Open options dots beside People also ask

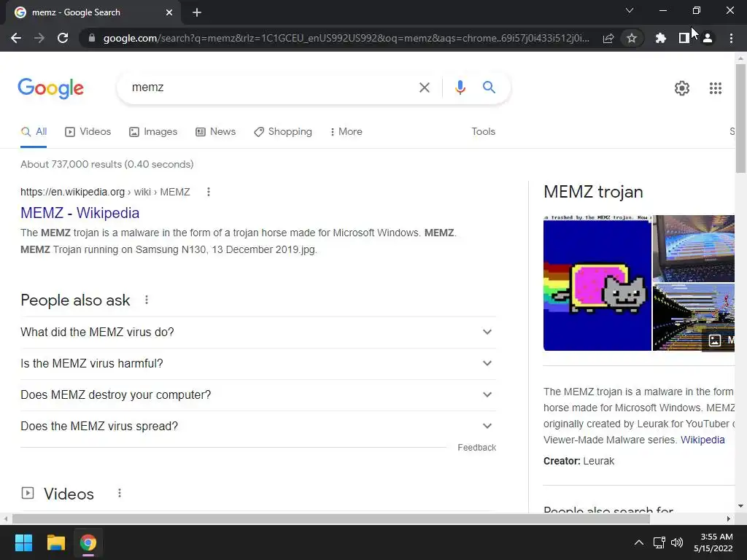146,300
